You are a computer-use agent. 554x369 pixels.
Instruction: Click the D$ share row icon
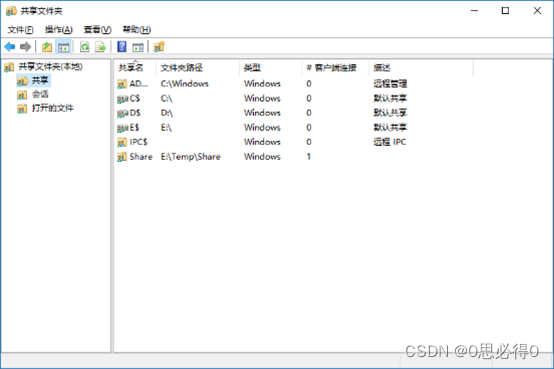point(122,113)
